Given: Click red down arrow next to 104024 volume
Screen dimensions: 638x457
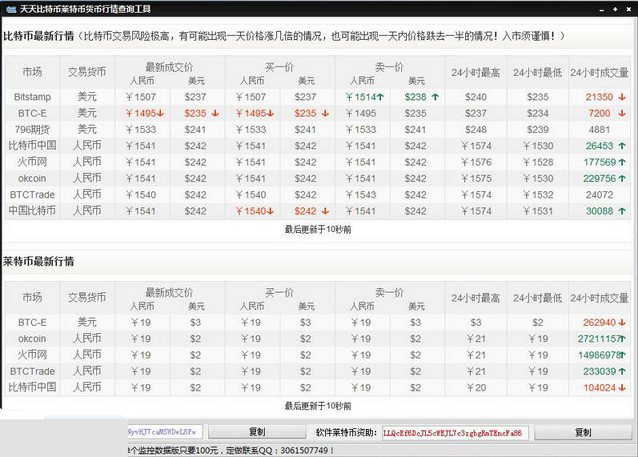Looking at the screenshot, I should click(622, 387).
